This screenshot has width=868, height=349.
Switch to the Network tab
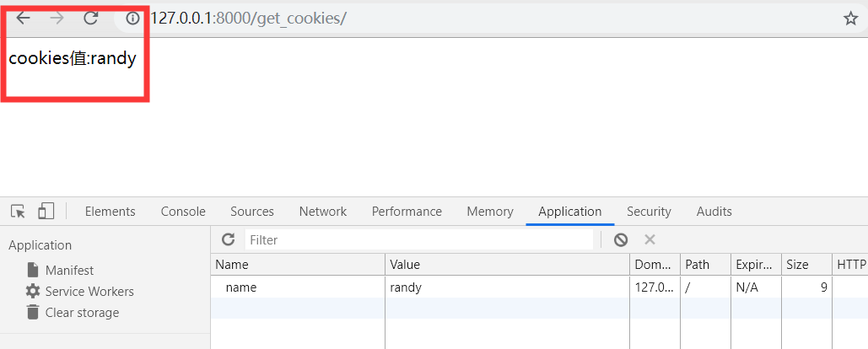pyautogui.click(x=322, y=212)
